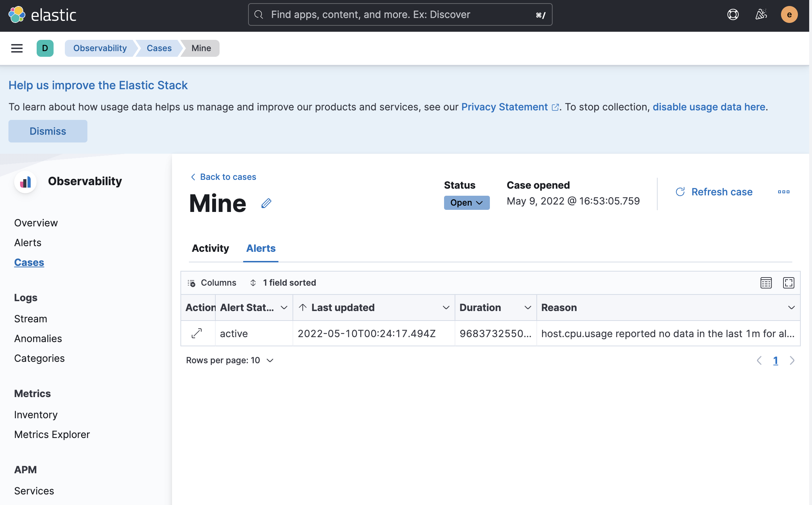Expand the alert details arrow icon
Viewport: 812px width, 505px height.
(x=197, y=333)
